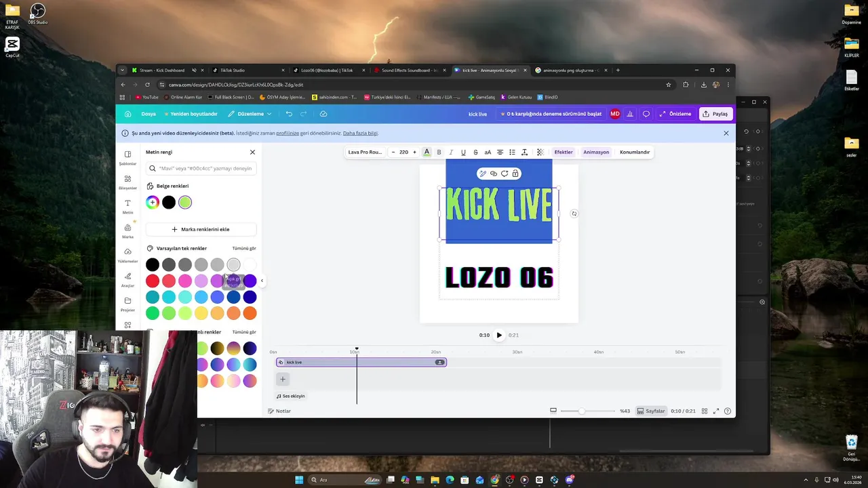
Task: Click the Paylaş share button
Action: tap(715, 114)
